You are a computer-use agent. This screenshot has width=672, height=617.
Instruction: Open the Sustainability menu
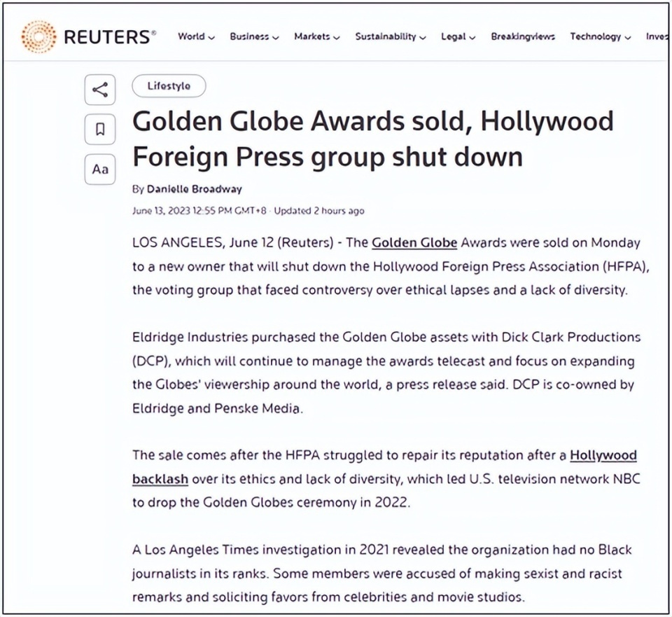(x=391, y=37)
